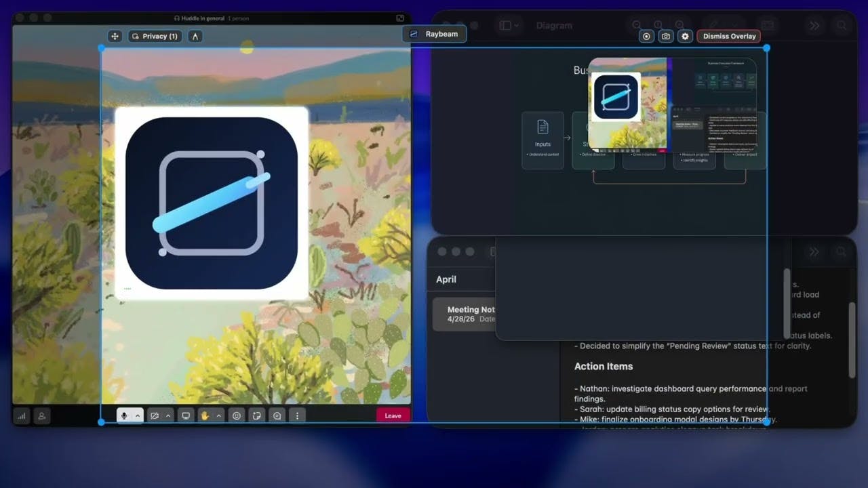Open more huddle options menu

(297, 415)
